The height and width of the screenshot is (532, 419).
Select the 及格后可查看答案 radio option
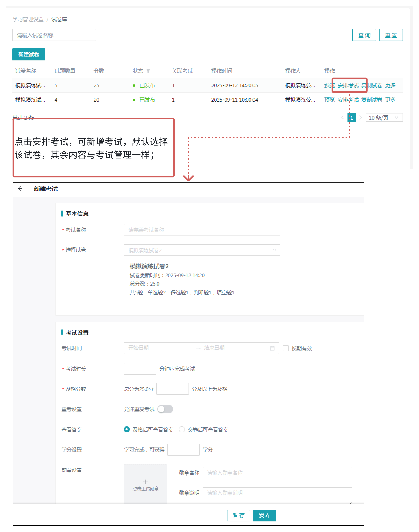[x=127, y=429]
